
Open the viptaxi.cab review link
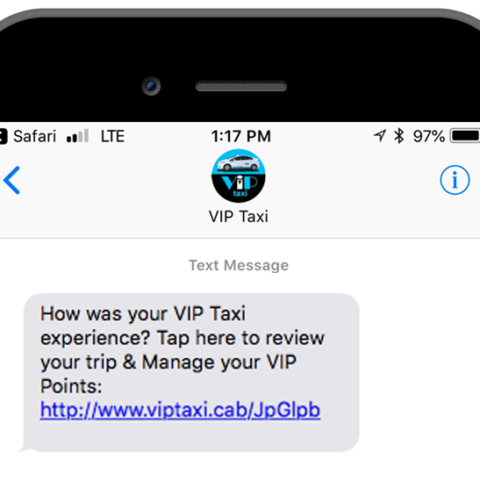tap(180, 410)
